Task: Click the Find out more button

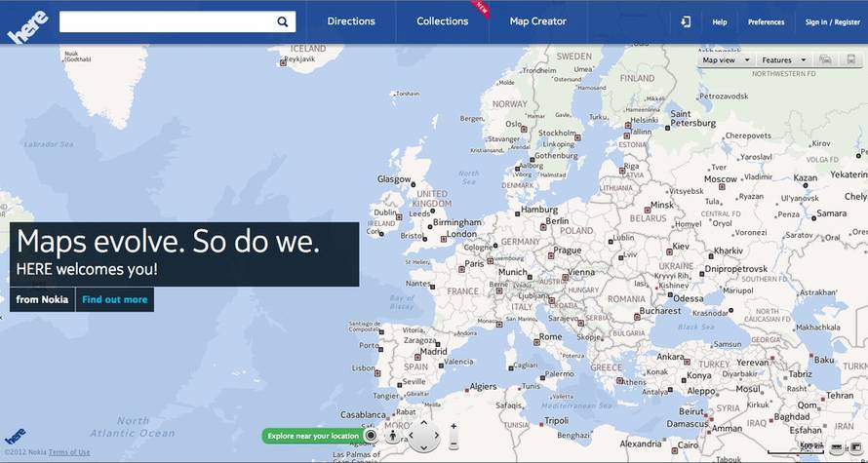Action: tap(114, 299)
